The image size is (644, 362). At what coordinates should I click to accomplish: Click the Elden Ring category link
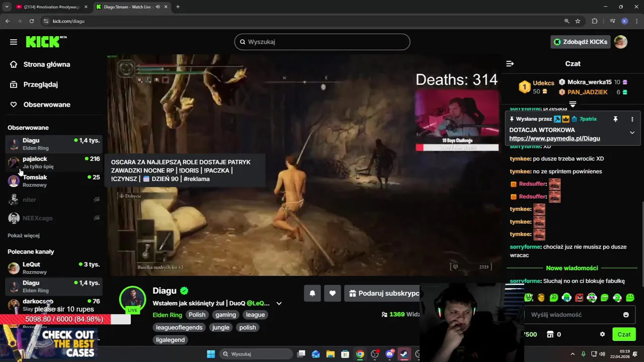click(167, 315)
